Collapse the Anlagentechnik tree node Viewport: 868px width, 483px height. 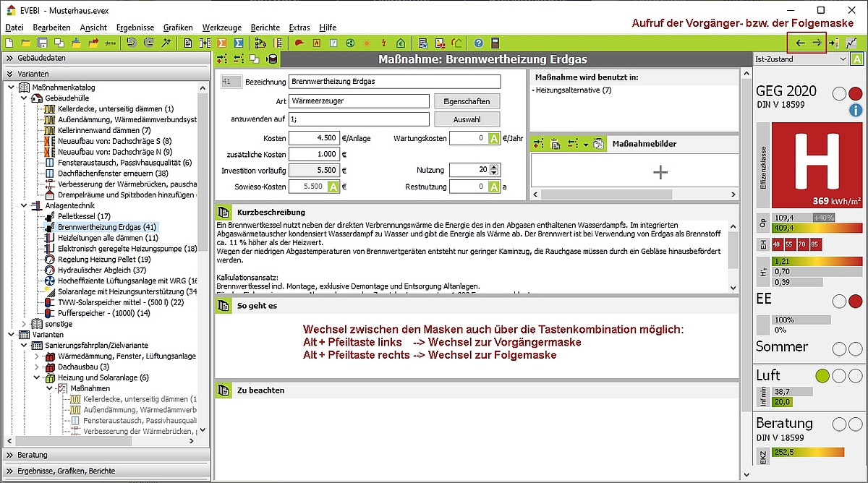[x=24, y=205]
